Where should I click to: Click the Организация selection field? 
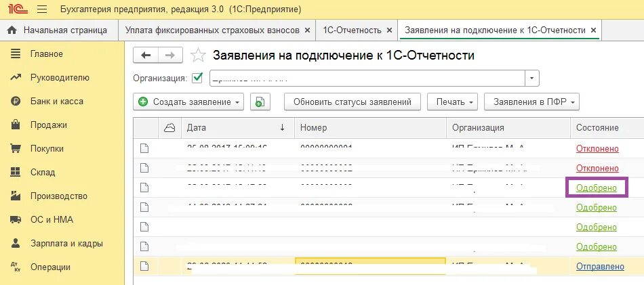(368, 78)
